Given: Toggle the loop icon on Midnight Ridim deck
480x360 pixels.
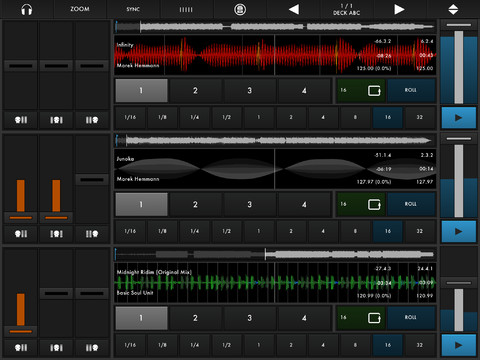Looking at the screenshot, I should click(374, 318).
